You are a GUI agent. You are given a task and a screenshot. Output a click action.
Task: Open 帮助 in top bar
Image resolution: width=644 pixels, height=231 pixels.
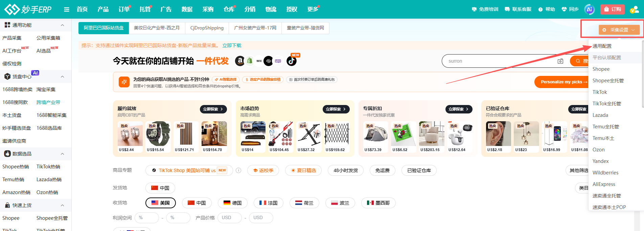[547, 9]
